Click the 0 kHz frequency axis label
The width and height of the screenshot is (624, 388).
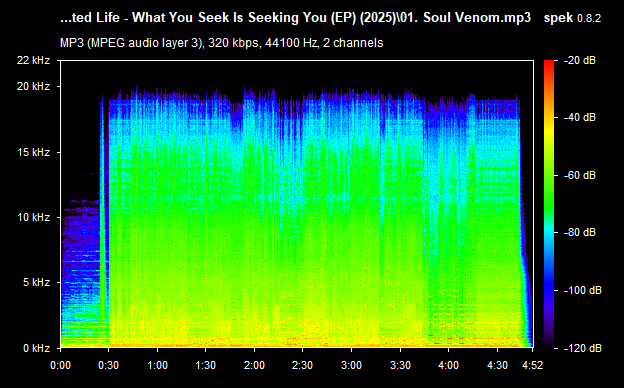pyautogui.click(x=37, y=348)
